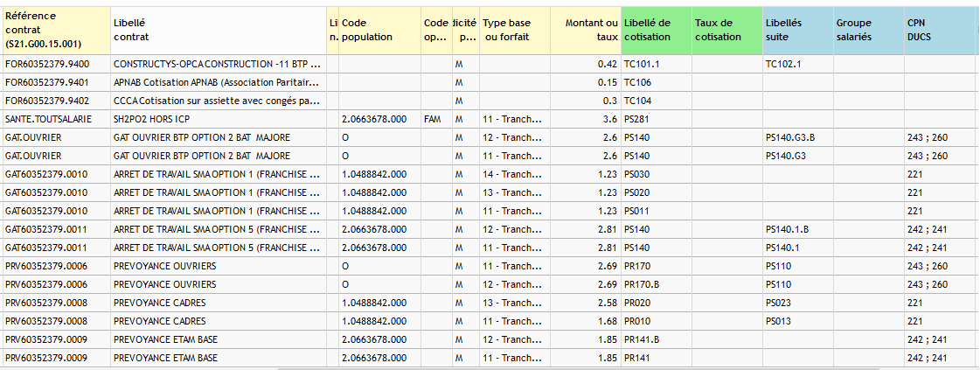Image resolution: width=980 pixels, height=370 pixels.
Task: Select PREVOYANCE ETAM BASE in the PR141 row
Action: 219,358
